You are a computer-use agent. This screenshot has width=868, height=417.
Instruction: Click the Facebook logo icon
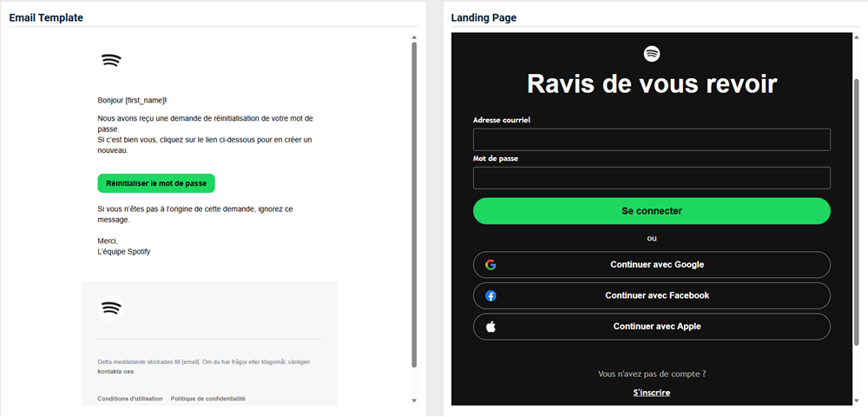[490, 295]
